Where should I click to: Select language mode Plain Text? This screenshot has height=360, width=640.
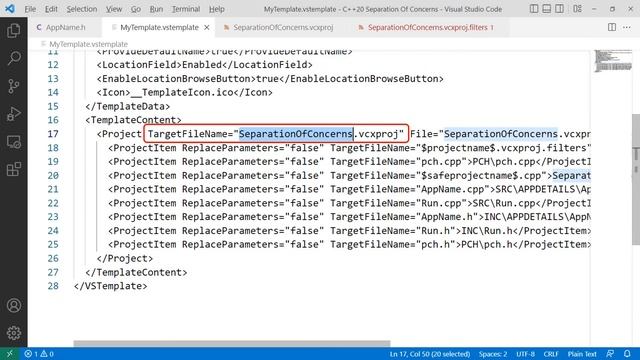tap(582, 354)
